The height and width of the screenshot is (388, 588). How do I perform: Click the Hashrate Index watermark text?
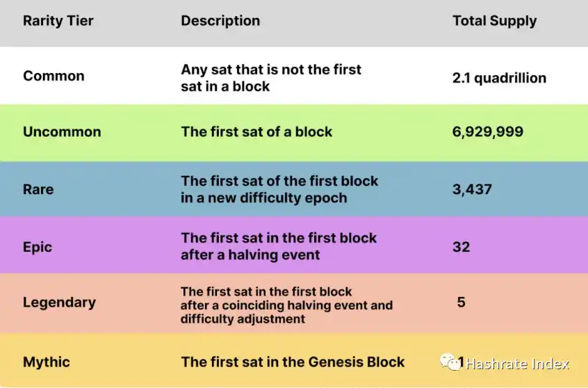click(517, 364)
